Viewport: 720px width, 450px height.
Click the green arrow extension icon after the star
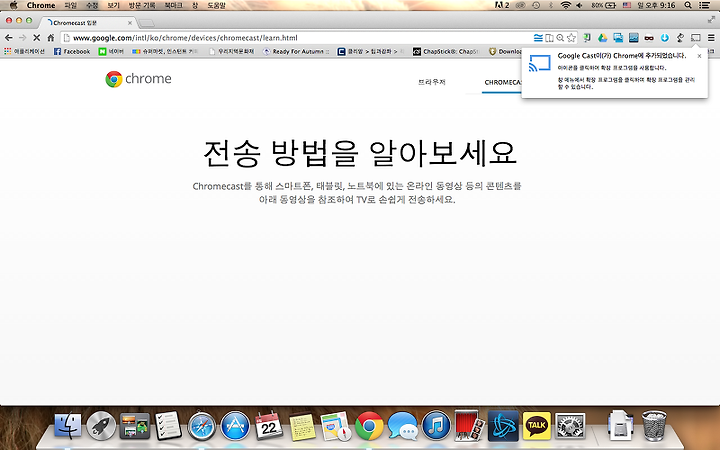587,38
